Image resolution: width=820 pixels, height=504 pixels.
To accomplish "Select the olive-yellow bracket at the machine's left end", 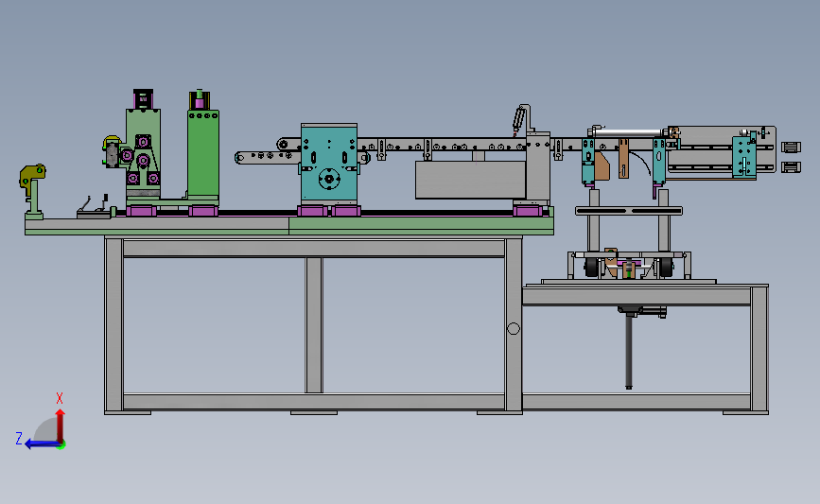I will pyautogui.click(x=32, y=178).
